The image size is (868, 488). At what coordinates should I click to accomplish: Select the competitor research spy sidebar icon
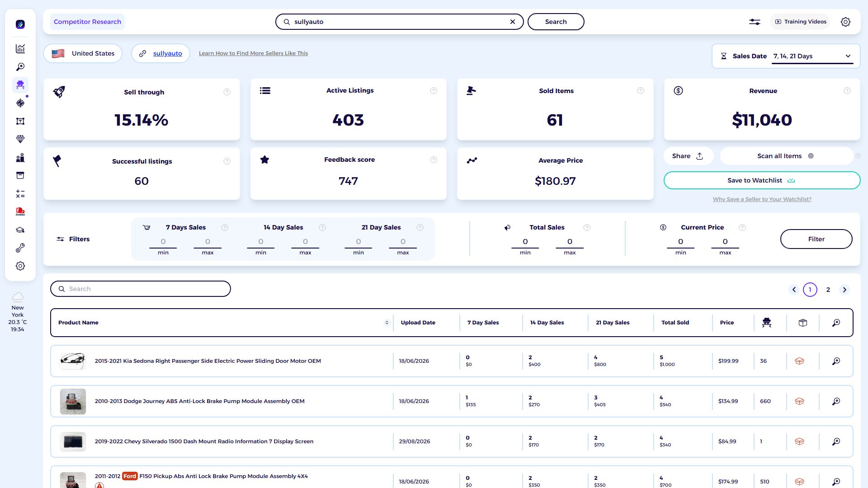tap(20, 84)
